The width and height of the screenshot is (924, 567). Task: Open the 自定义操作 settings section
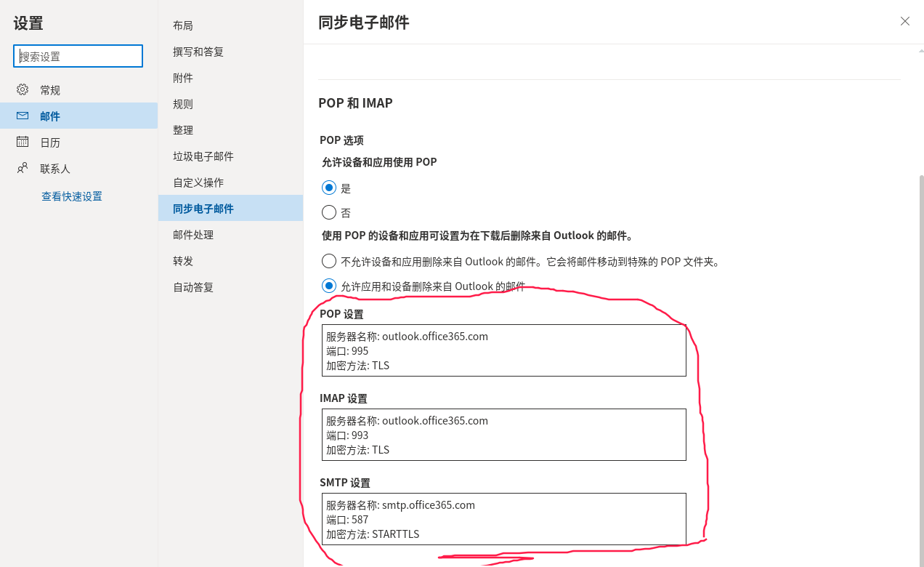click(x=230, y=182)
